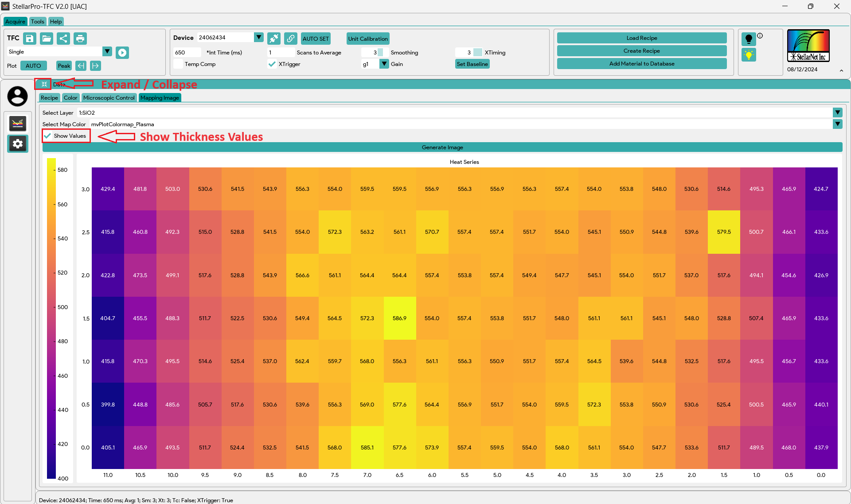Screen dimensions: 851x504
Task: Open file with the folder icon
Action: tap(47, 39)
